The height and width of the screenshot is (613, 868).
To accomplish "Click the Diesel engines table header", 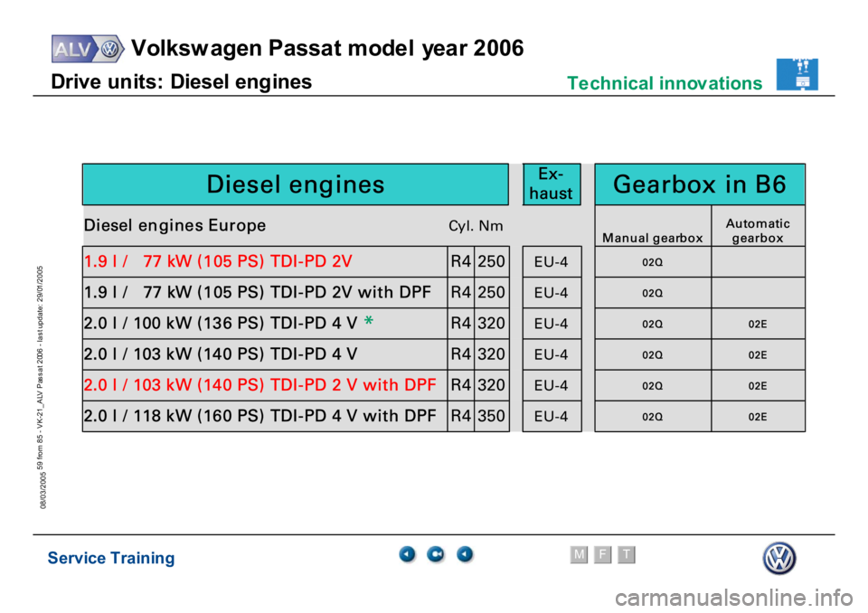I will [296, 184].
